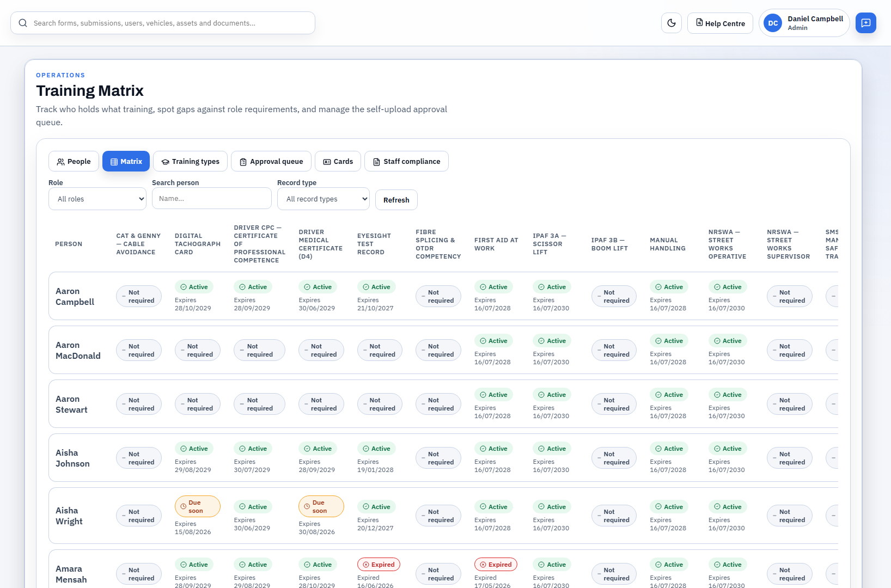
Task: Click Amara Mensah's Manual Handling Active badge
Action: click(669, 565)
